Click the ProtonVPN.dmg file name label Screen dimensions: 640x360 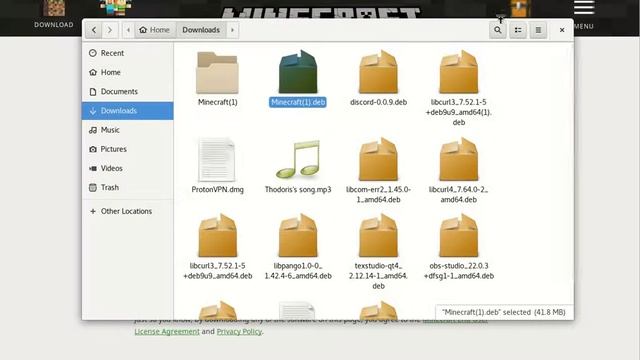click(217, 189)
